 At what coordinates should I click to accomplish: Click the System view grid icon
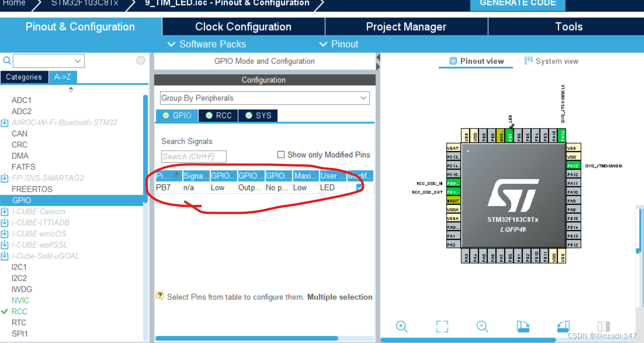point(529,61)
